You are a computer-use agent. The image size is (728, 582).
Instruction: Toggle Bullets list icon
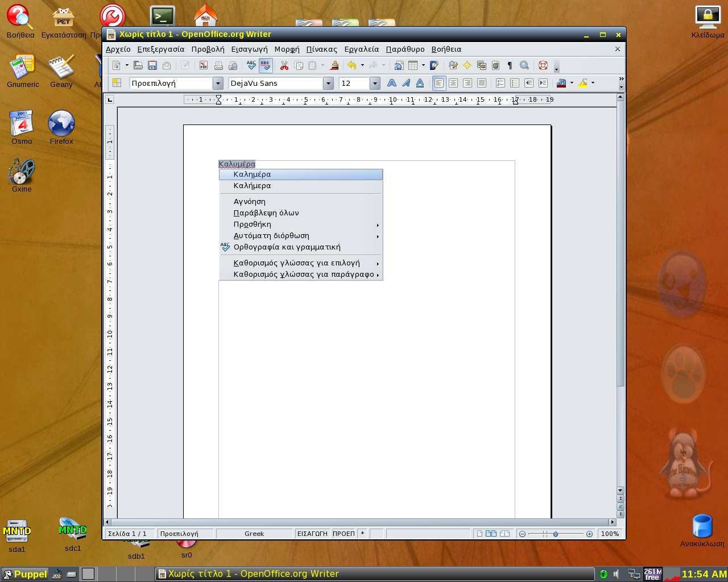click(515, 83)
